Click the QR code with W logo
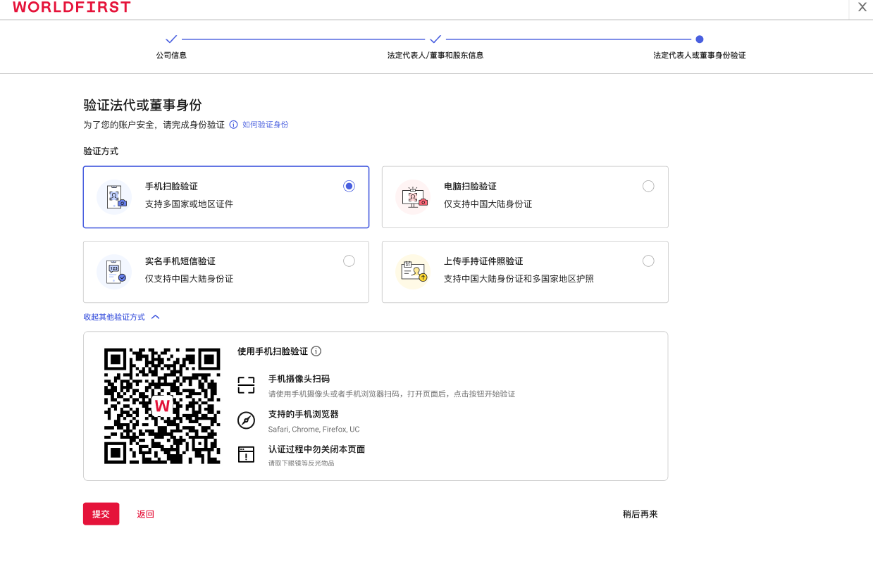 coord(162,406)
